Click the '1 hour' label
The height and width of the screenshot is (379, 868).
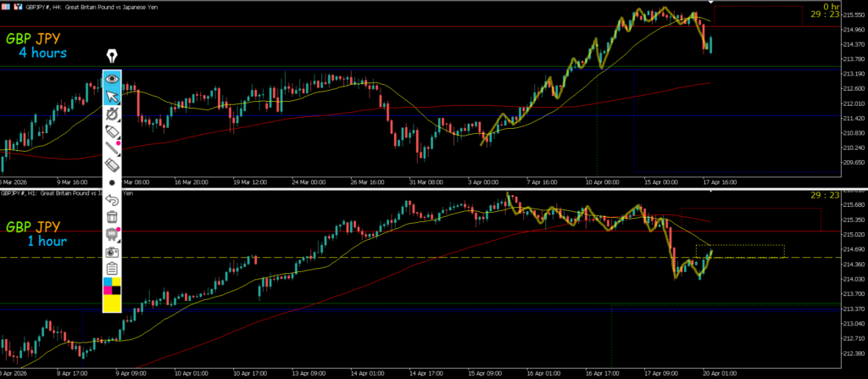point(47,241)
